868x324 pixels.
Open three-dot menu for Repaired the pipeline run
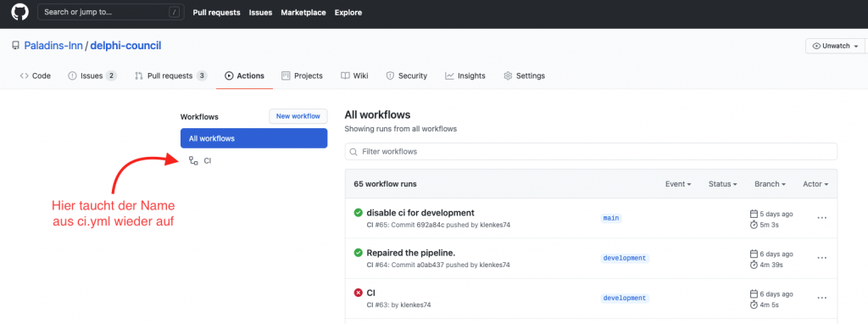click(x=822, y=258)
